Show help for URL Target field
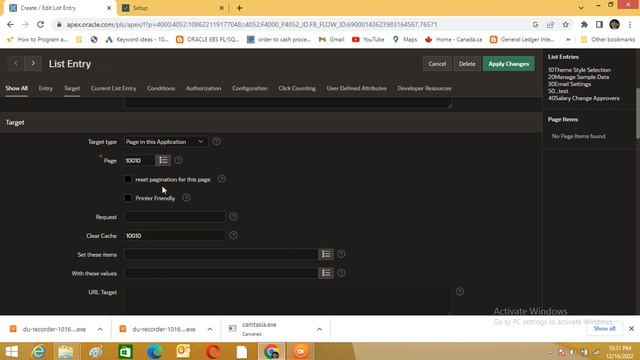Viewport: 640px width, 360px height. [460, 291]
